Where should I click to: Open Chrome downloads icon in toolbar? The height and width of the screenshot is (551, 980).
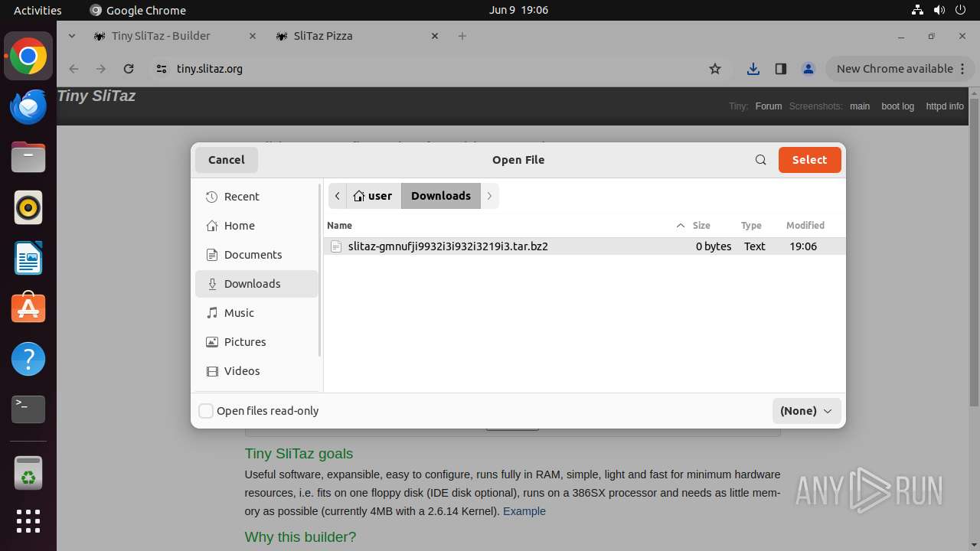point(753,69)
